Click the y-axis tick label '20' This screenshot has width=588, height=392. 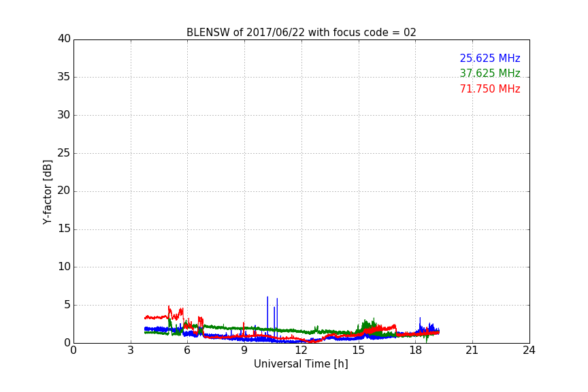click(x=64, y=191)
